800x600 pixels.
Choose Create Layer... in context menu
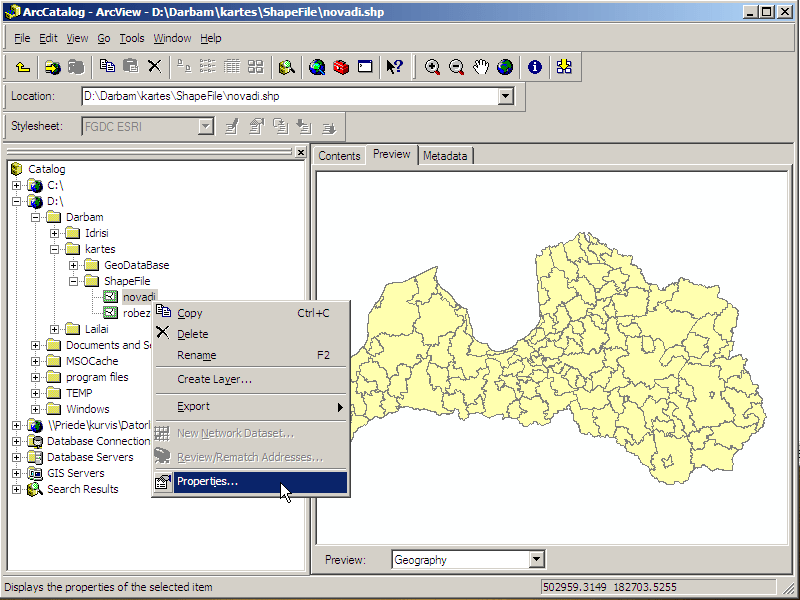(x=251, y=379)
